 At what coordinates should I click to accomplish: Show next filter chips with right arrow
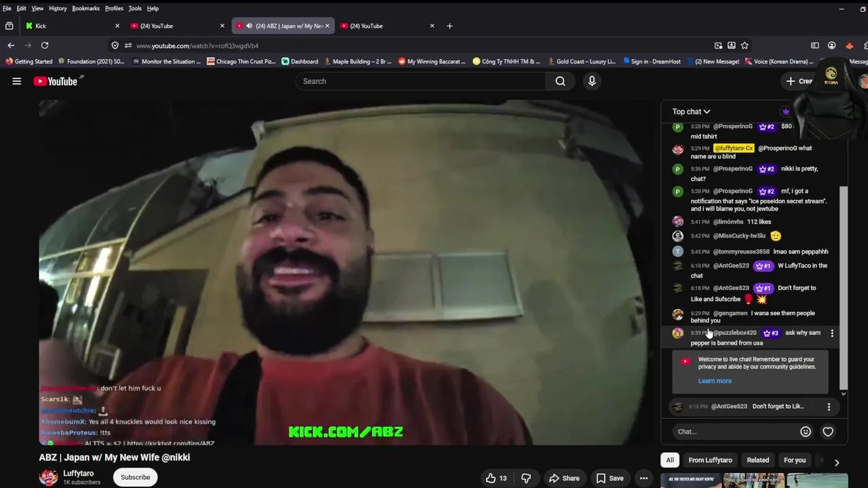click(837, 462)
